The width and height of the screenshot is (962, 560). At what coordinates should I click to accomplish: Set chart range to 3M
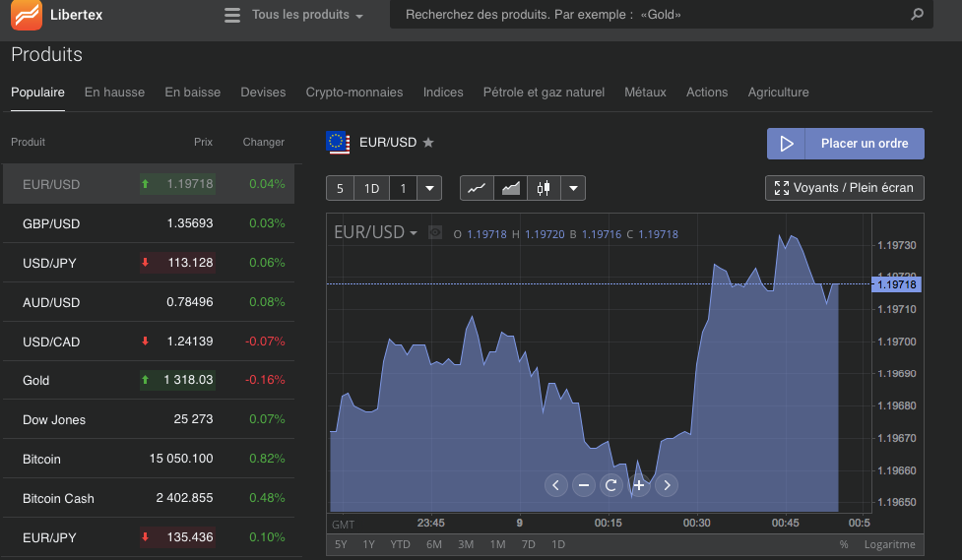click(x=466, y=544)
